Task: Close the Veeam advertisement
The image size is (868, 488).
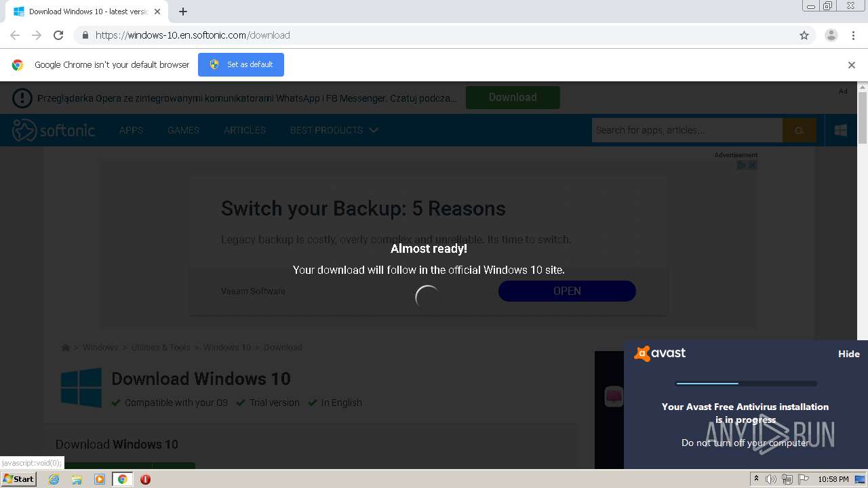Action: [751, 165]
